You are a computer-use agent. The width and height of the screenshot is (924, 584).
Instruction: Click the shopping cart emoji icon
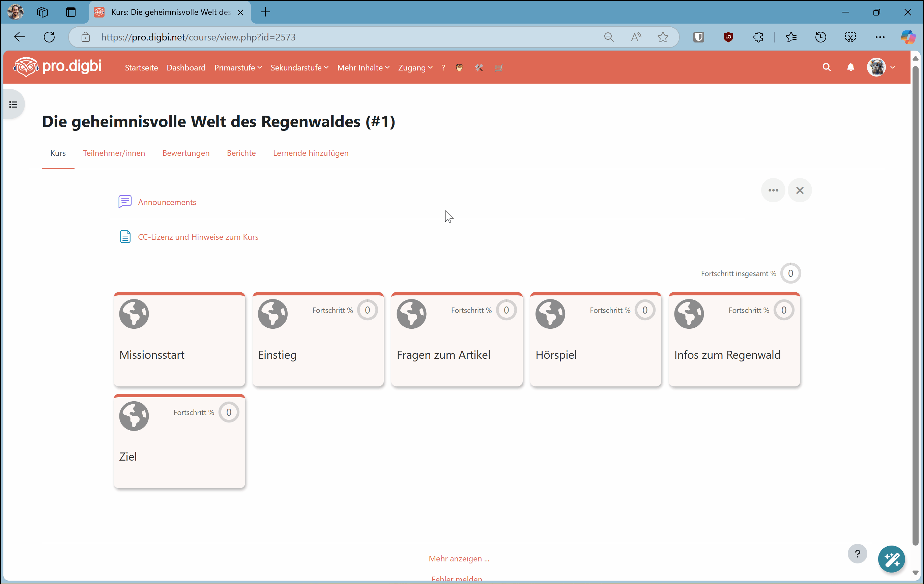[x=498, y=67]
